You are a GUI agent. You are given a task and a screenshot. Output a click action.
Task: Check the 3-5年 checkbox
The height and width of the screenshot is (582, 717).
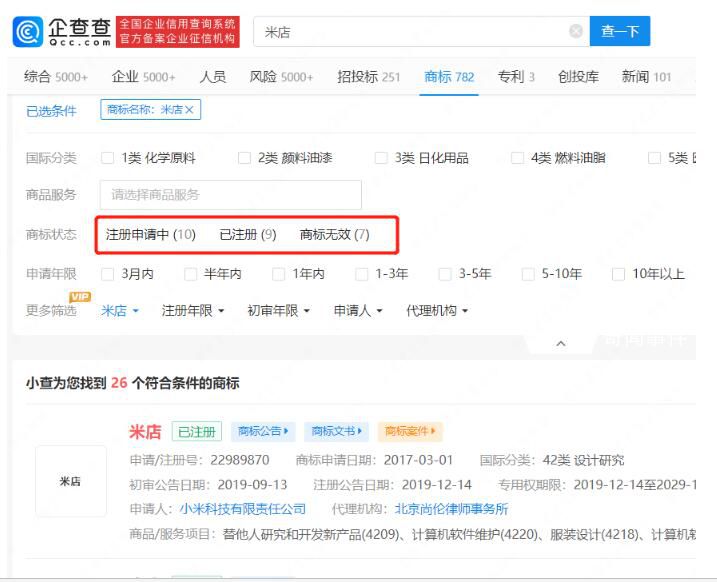(445, 274)
